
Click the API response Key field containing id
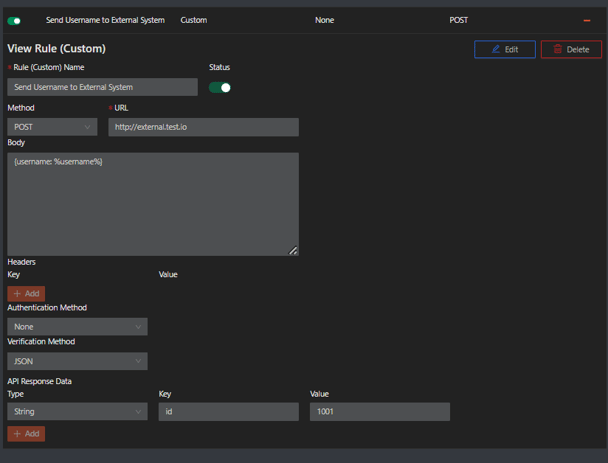228,412
